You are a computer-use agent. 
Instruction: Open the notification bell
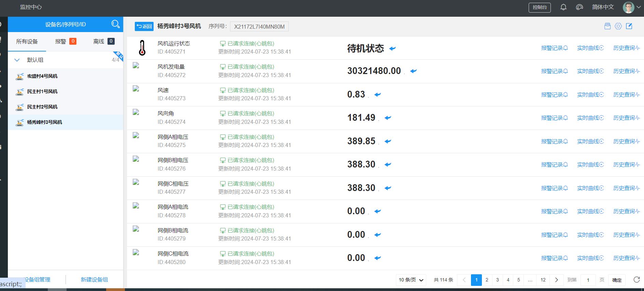(x=563, y=7)
